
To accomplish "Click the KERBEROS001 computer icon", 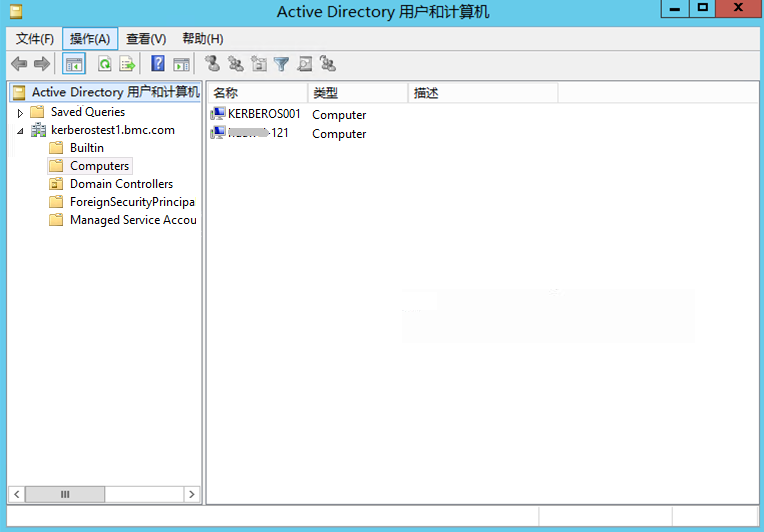I will click(218, 114).
